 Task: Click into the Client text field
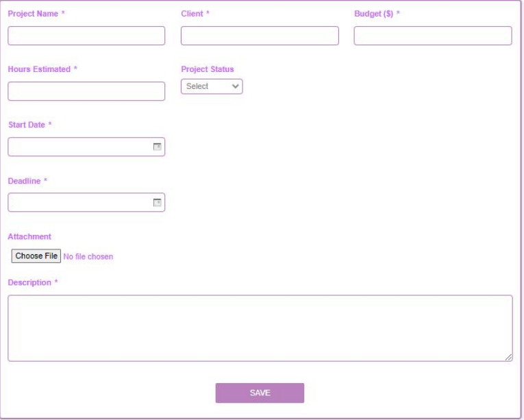[x=260, y=36]
